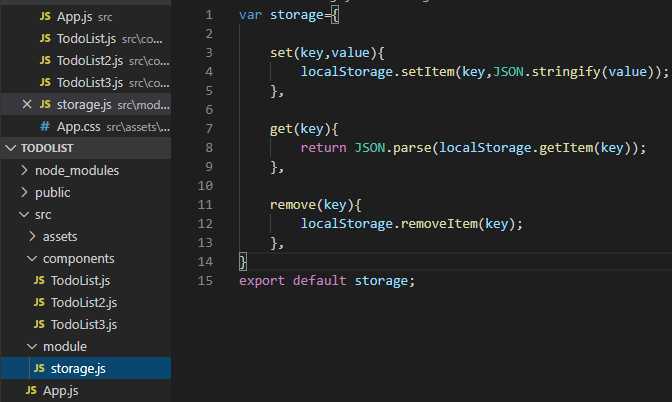
Task: Expand the assets folder
Action: [x=33, y=237]
